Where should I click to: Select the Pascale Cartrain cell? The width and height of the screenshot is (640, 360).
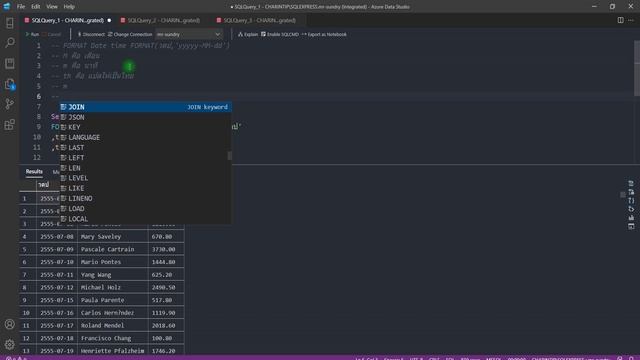(x=113, y=249)
